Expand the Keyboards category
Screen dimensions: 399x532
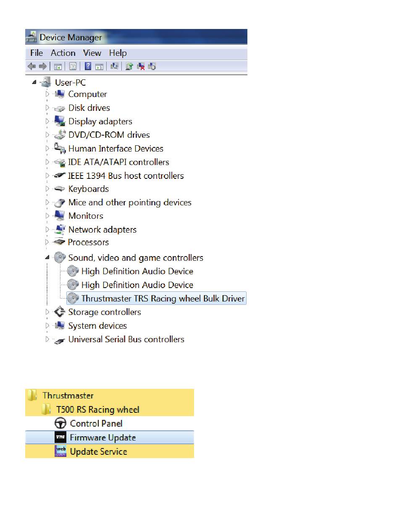pos(47,189)
